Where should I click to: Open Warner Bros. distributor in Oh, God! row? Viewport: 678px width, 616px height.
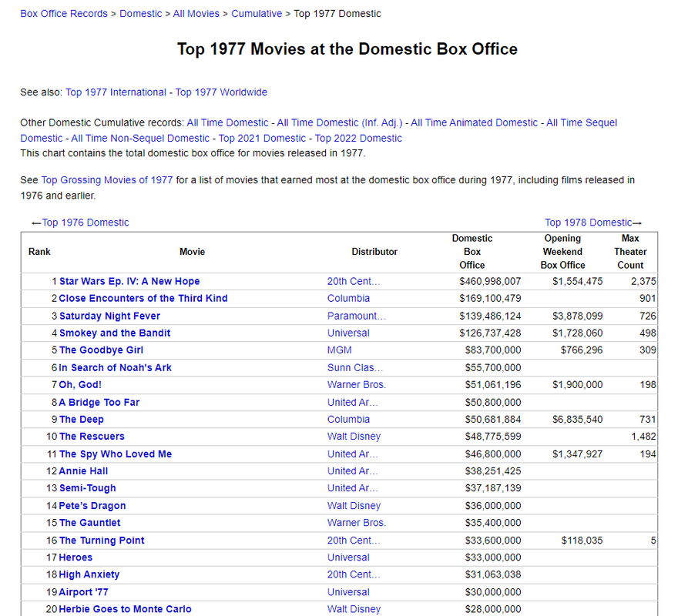click(357, 385)
